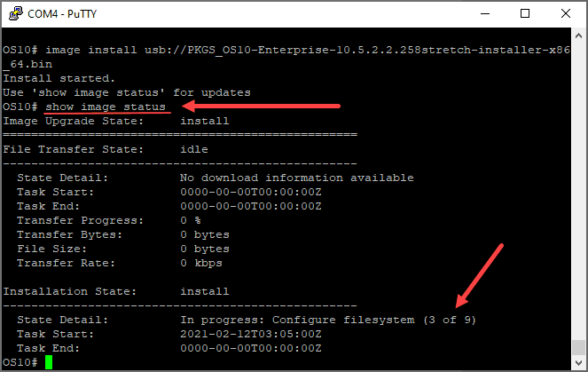Open the PuTTY system menu icon

15,14
